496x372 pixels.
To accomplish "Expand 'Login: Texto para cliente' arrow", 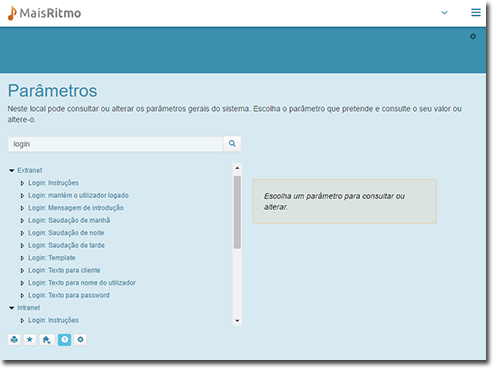I will [22, 270].
